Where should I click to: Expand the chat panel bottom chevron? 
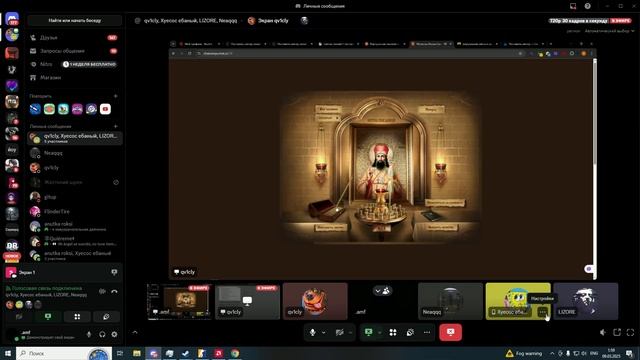[x=135, y=332]
